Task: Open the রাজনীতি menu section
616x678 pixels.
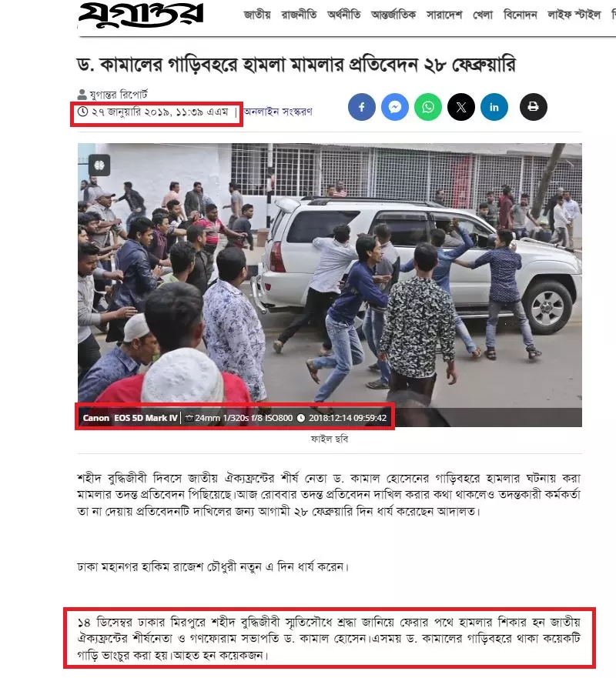Action: 299,15
